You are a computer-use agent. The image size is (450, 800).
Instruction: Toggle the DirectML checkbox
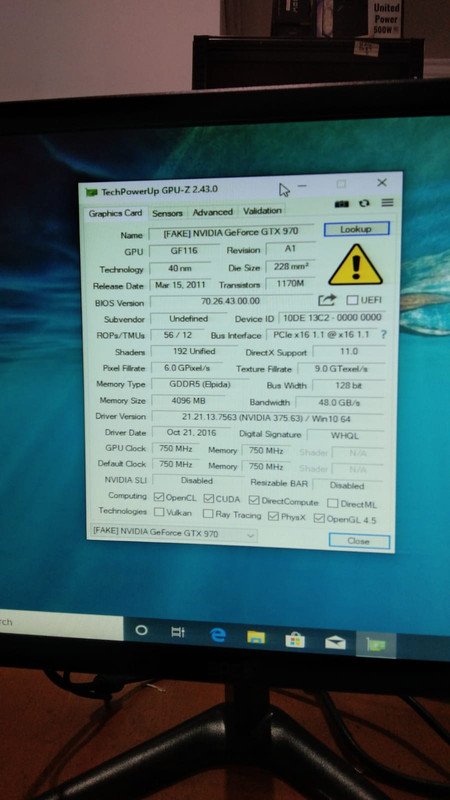pyautogui.click(x=333, y=504)
